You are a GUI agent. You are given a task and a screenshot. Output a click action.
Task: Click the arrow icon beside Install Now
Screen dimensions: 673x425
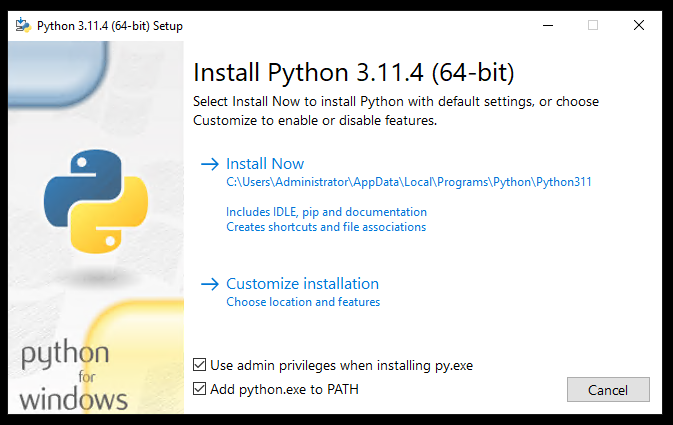pyautogui.click(x=209, y=164)
